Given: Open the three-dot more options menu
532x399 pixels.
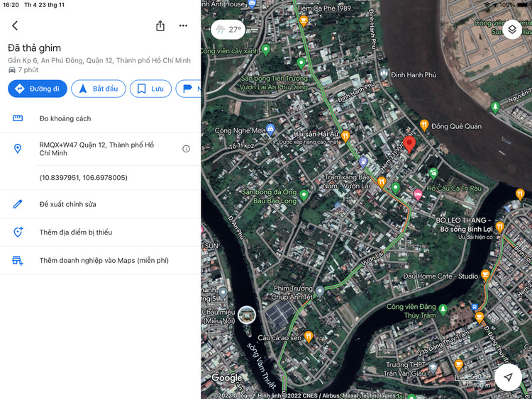Looking at the screenshot, I should click(183, 26).
